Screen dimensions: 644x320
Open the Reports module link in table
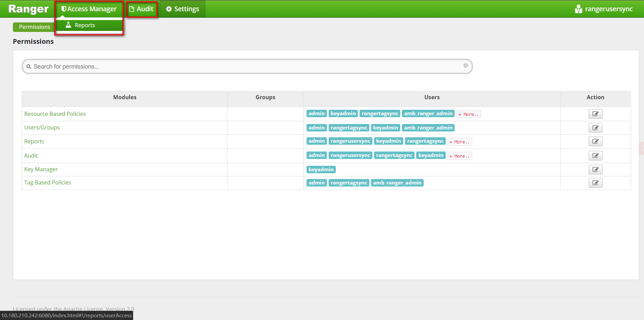tap(34, 141)
